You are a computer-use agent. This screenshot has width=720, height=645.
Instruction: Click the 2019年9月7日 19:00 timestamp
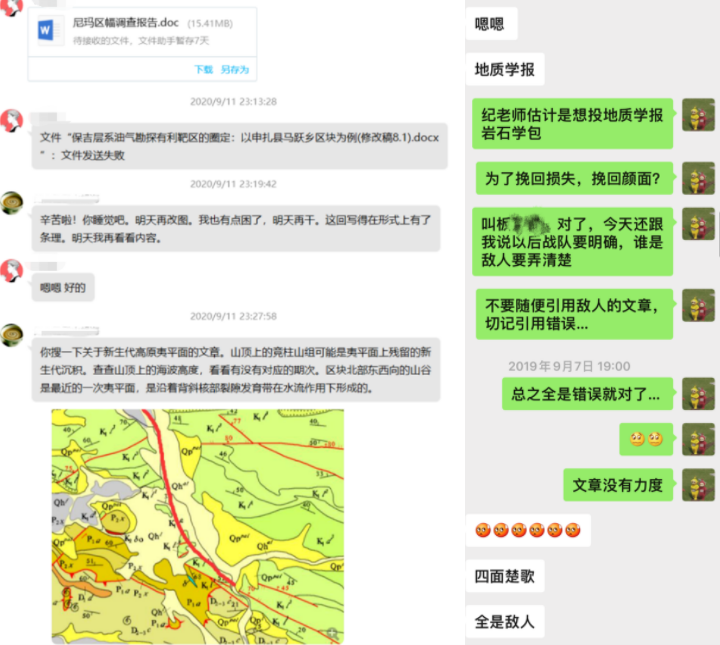click(x=569, y=366)
